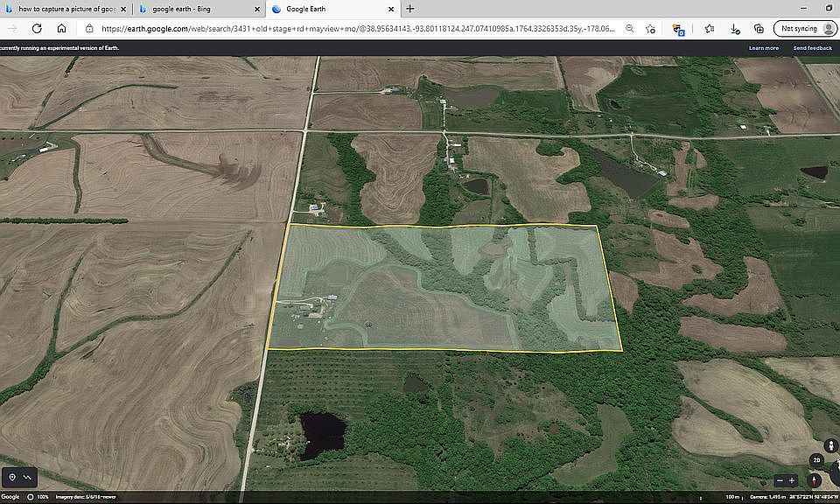Screen dimensions: 840x504
Task: Zoom in with the plus button
Action: tap(792, 480)
